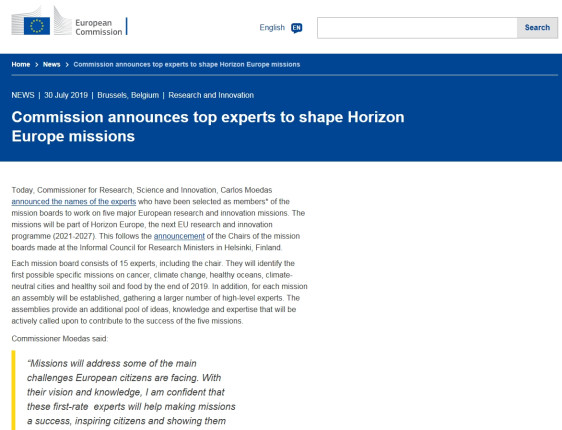Screen dimensions: 562x430
Task: Click the 'Commissioner Moedas said:' text
Action: (59, 339)
